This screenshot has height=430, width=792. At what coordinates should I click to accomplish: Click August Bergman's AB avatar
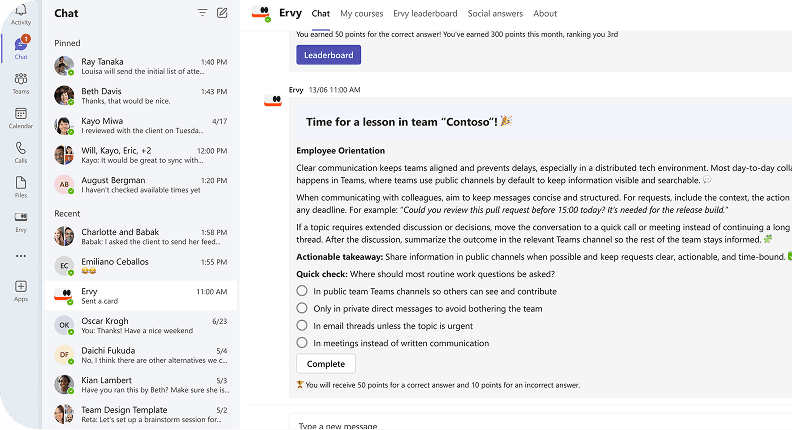[x=64, y=184]
